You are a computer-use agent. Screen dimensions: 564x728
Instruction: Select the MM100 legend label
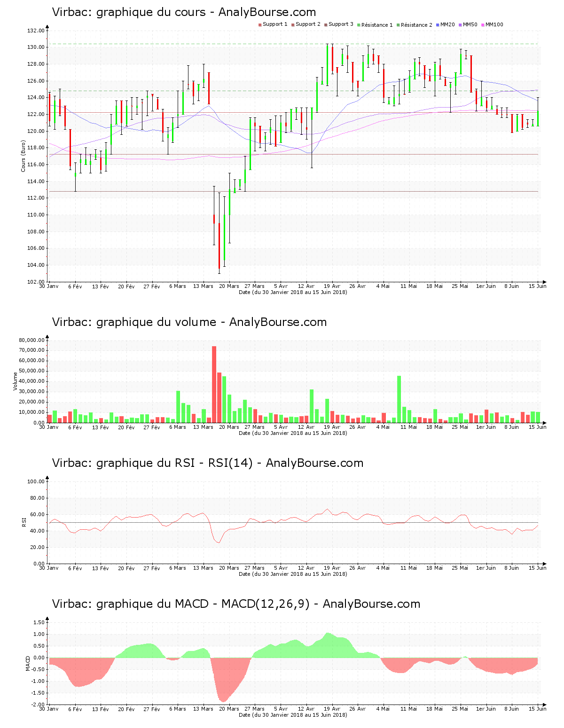pyautogui.click(x=494, y=24)
